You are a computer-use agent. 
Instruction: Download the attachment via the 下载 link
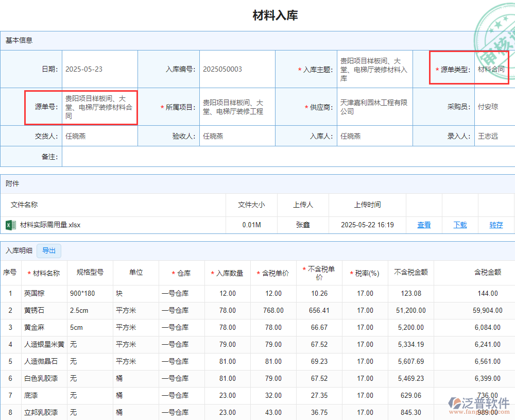pos(459,225)
